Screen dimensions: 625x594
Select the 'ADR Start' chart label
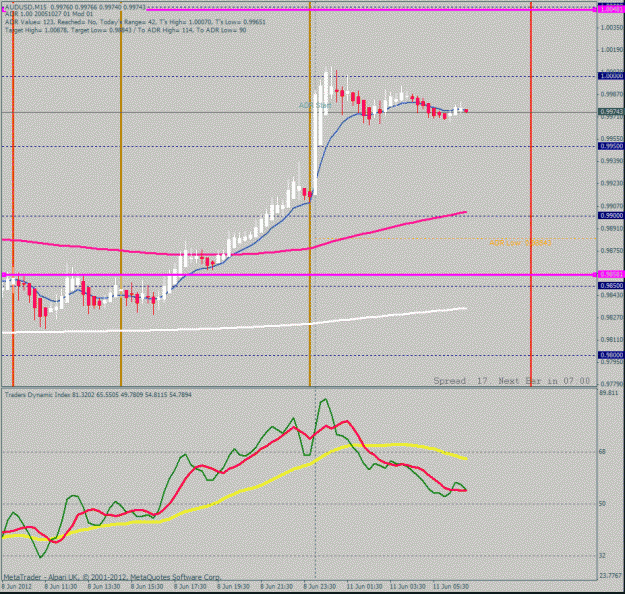coord(315,105)
